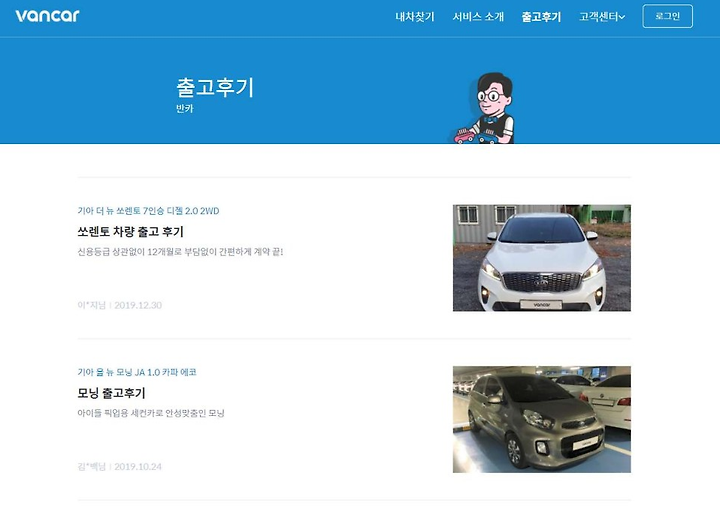Screen dimensions: 720x509
Task: Open the gray Morning car photo
Action: click(542, 419)
